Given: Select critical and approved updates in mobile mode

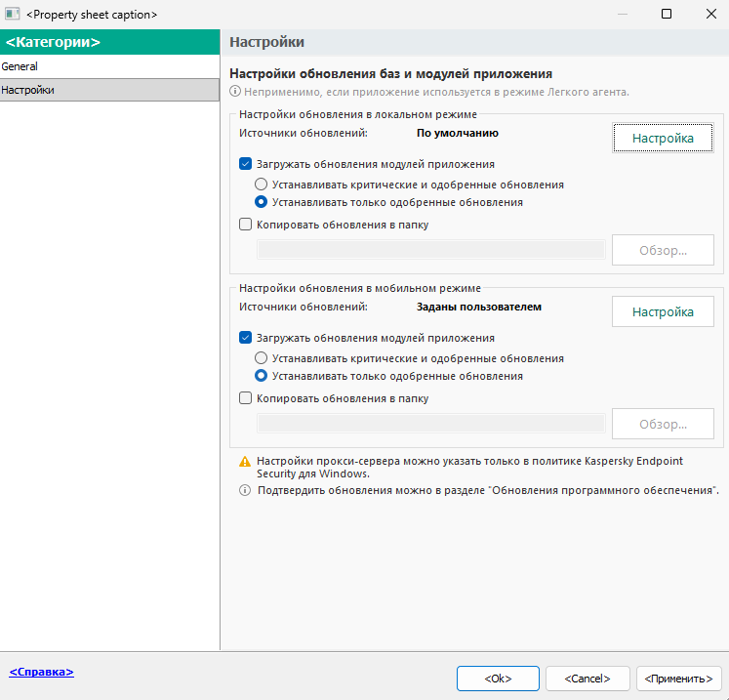Looking at the screenshot, I should click(x=261, y=358).
